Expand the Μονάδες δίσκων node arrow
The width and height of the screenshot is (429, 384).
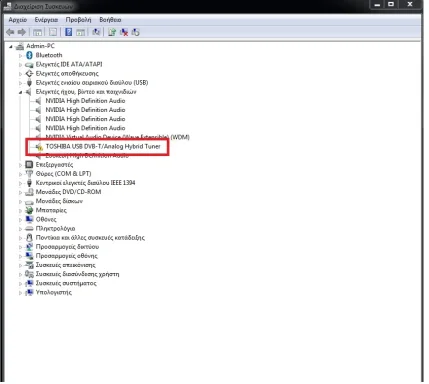click(x=20, y=202)
